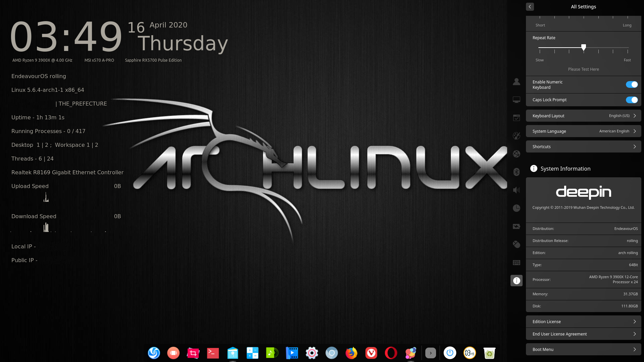Launch Deepin Music from dock
The width and height of the screenshot is (644, 362).
[x=272, y=353]
